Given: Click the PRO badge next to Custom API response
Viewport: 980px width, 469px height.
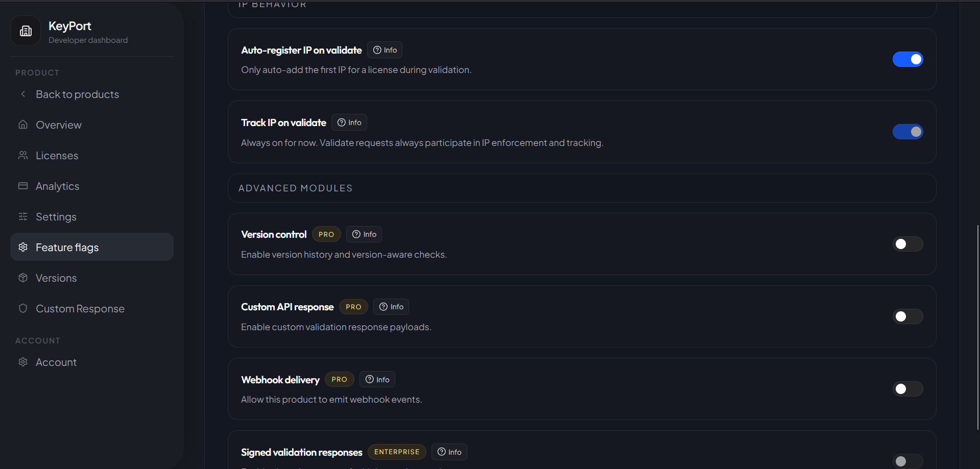Looking at the screenshot, I should tap(353, 307).
